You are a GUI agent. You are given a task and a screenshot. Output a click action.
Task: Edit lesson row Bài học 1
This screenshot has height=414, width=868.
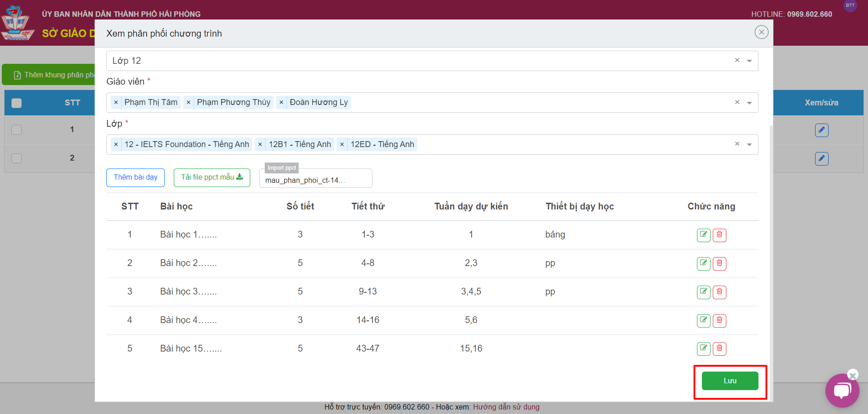703,235
